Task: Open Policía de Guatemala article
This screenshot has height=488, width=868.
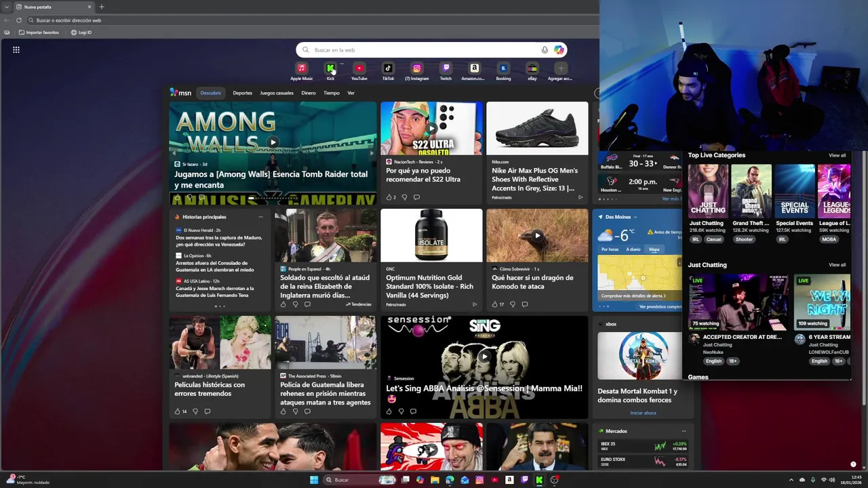Action: coord(325,367)
